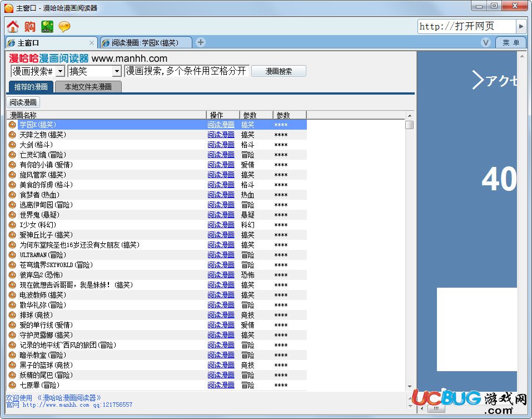This screenshot has height=419, width=532.
Task: Open 阅读漫画 link for 散华礼弥(冒险)
Action: 221,305
